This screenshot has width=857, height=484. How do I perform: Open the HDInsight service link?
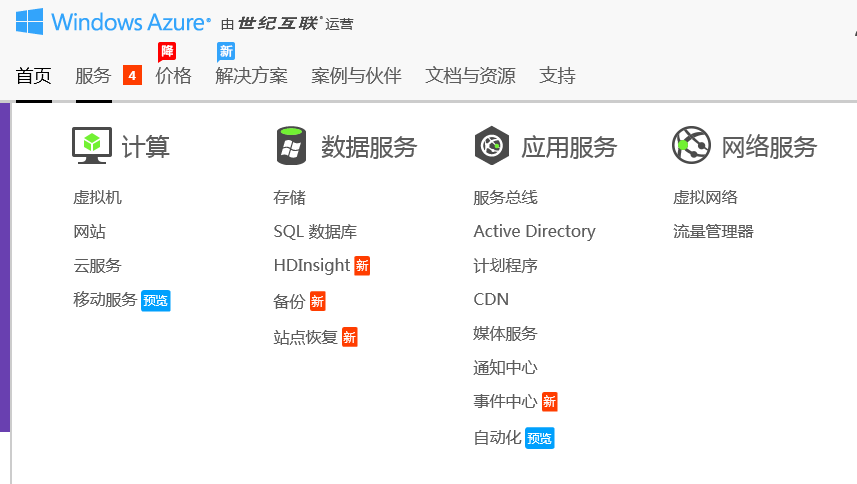pyautogui.click(x=312, y=265)
